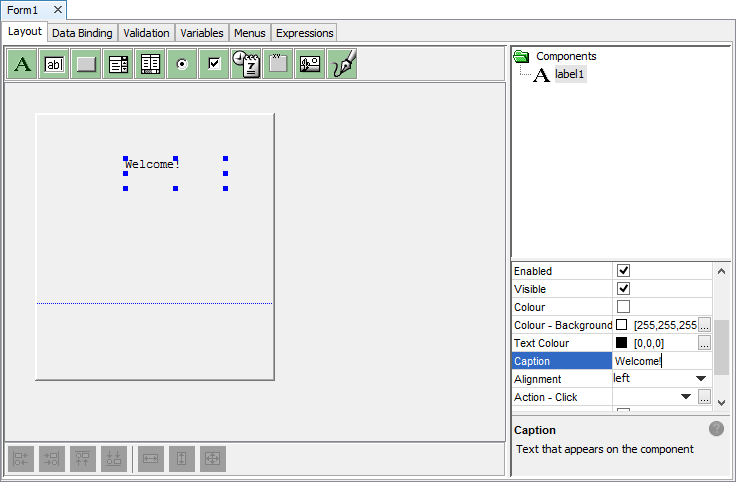Open the Alignment dropdown
The height and width of the screenshot is (482, 736).
pos(701,379)
